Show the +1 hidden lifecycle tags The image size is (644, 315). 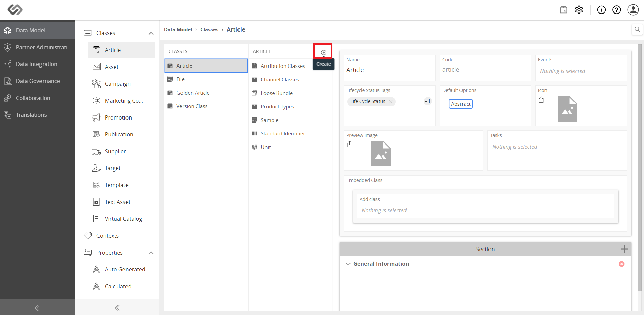coord(428,101)
